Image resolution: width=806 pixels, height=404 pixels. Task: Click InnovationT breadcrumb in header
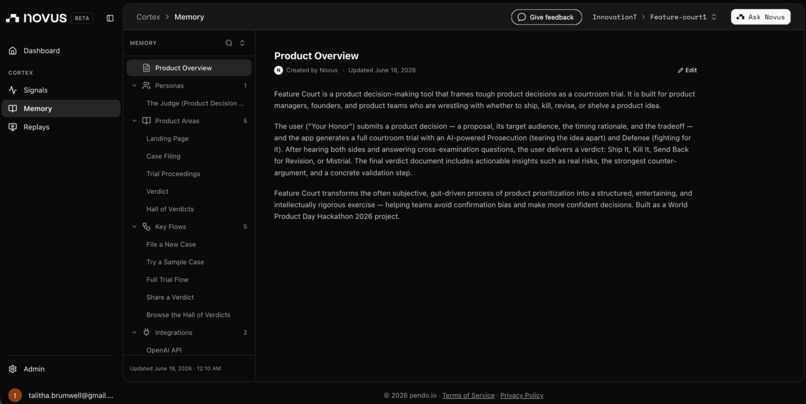[614, 17]
